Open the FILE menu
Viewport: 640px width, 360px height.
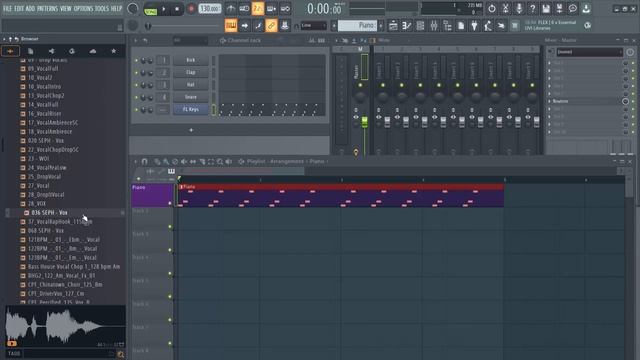point(7,8)
